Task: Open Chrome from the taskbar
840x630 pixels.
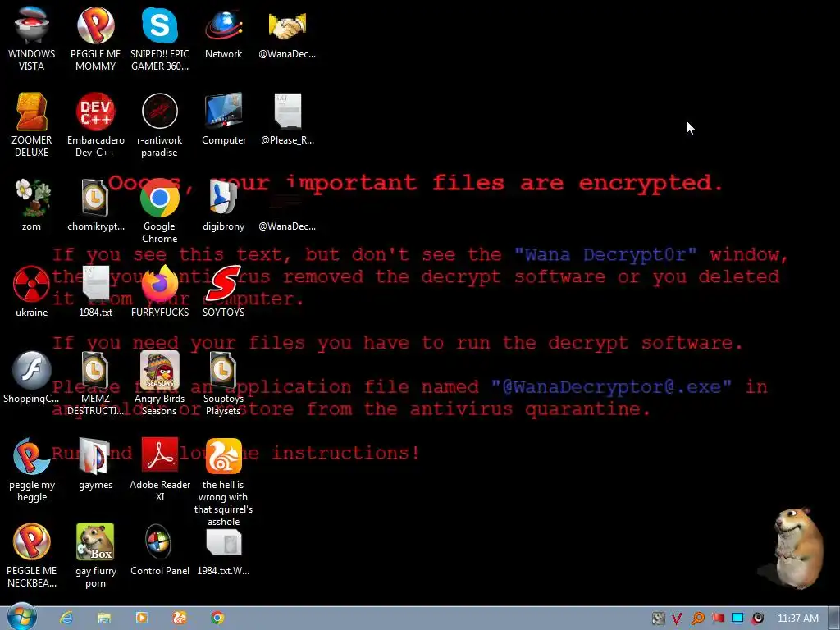Action: [217, 618]
